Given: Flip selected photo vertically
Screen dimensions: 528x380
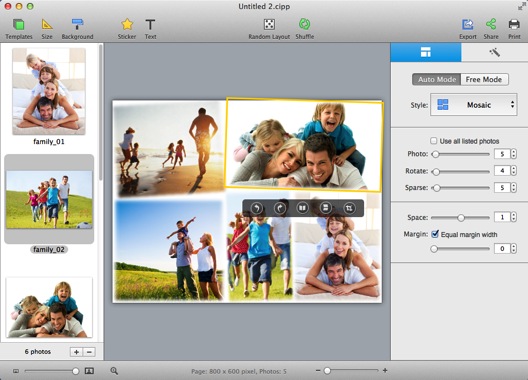Looking at the screenshot, I should click(325, 208).
